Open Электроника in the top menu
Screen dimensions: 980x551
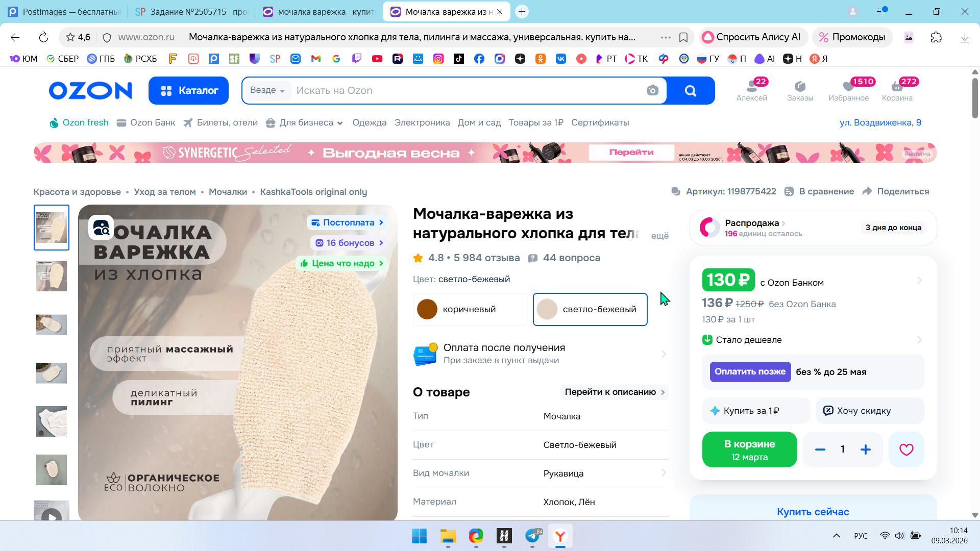click(x=422, y=122)
